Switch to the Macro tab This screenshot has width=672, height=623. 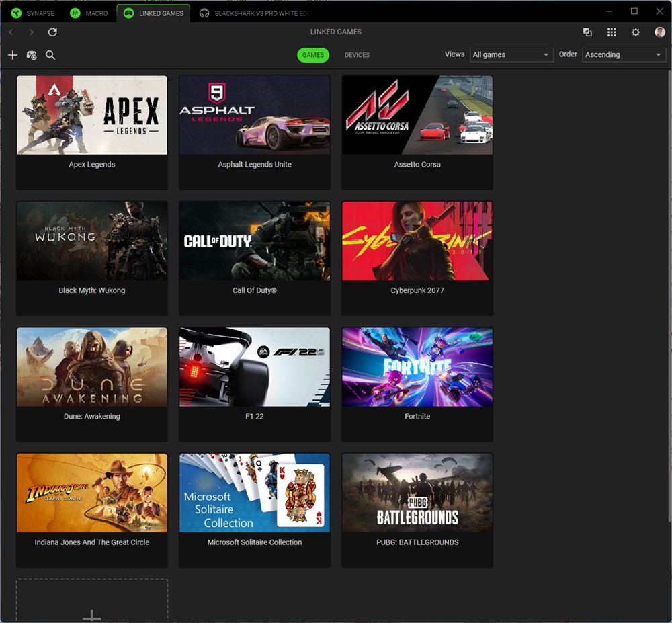coord(89,13)
